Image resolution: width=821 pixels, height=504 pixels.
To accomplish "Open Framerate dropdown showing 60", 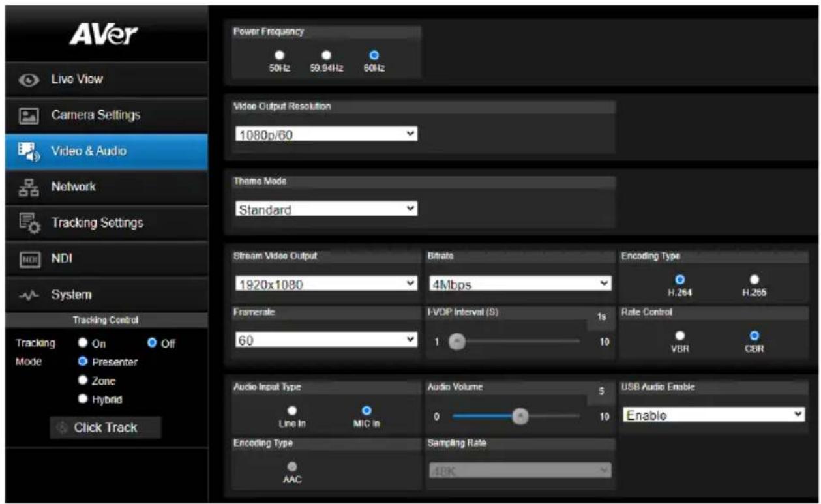I will point(325,340).
